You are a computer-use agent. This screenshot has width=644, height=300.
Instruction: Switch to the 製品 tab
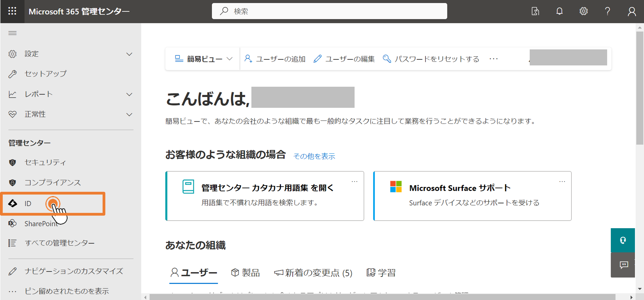click(x=246, y=272)
